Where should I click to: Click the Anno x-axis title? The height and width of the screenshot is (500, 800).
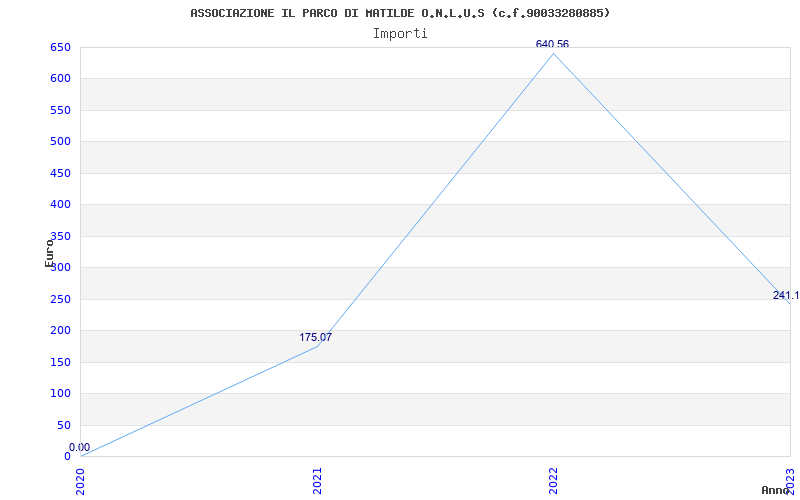pos(776,490)
